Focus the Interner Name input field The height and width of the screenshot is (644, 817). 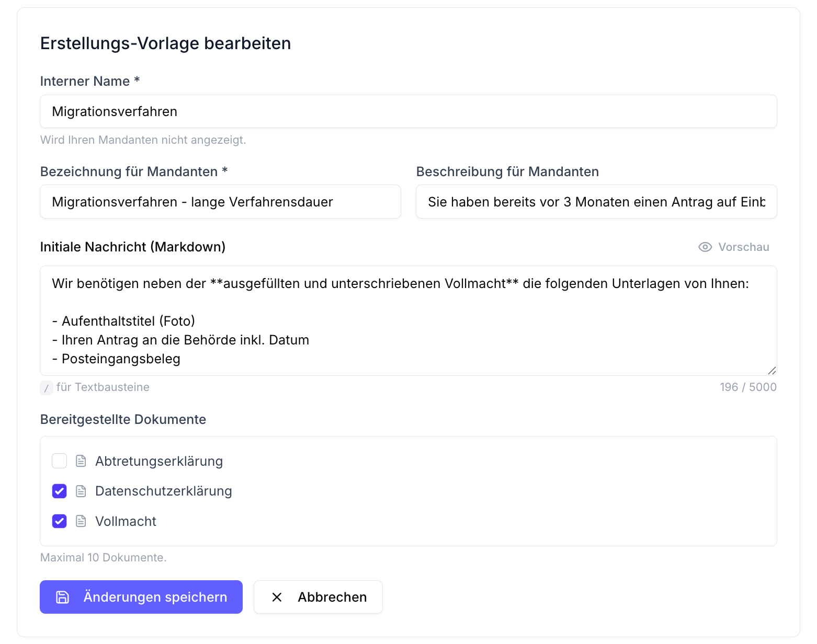point(408,111)
